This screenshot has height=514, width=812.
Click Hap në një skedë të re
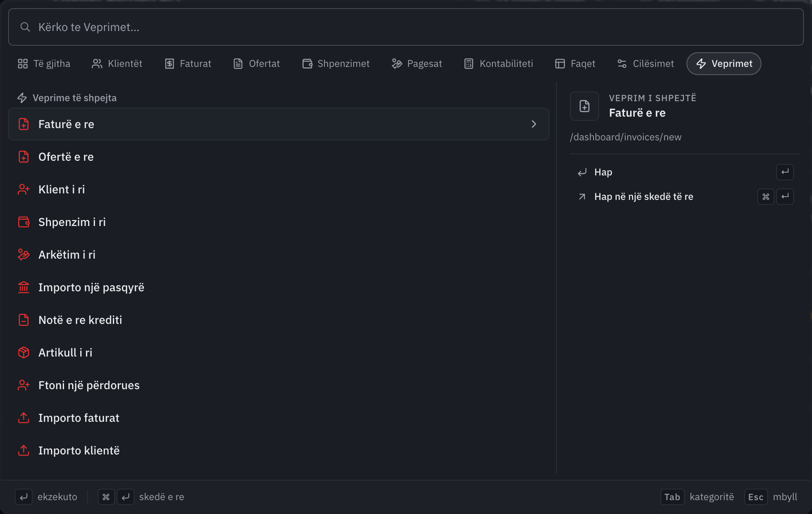[x=685, y=197]
